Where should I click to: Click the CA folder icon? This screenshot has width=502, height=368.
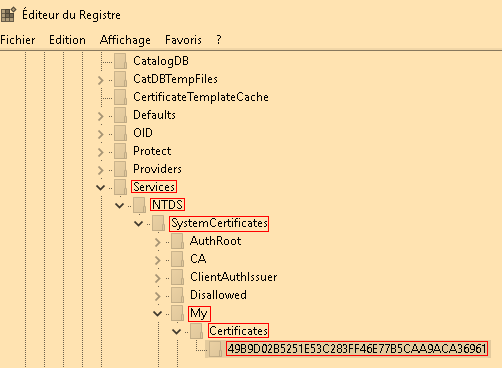coord(177,259)
